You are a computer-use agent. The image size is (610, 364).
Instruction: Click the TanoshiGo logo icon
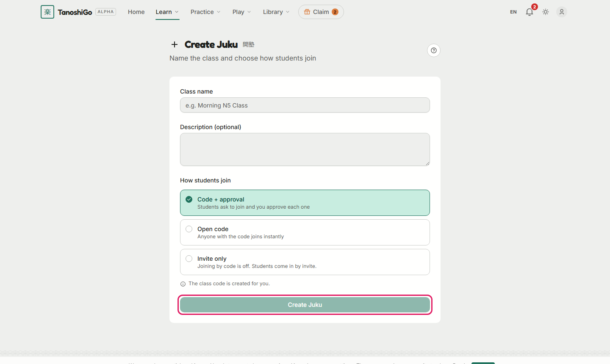pyautogui.click(x=47, y=12)
